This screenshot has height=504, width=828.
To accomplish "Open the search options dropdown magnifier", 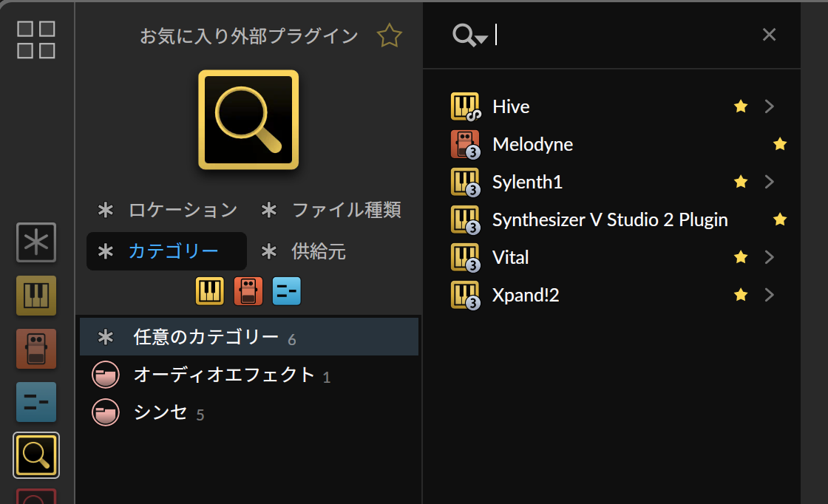I will click(469, 35).
